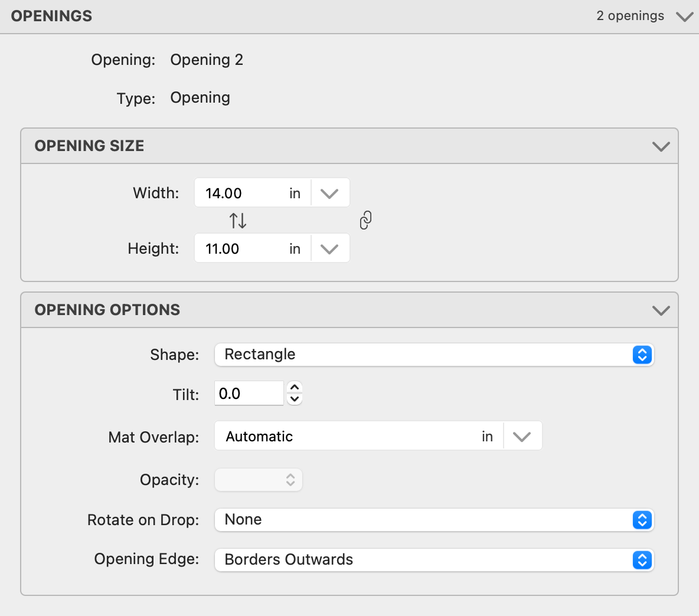Click the Mat Overlap Automatic field
The height and width of the screenshot is (616, 699).
tap(348, 437)
